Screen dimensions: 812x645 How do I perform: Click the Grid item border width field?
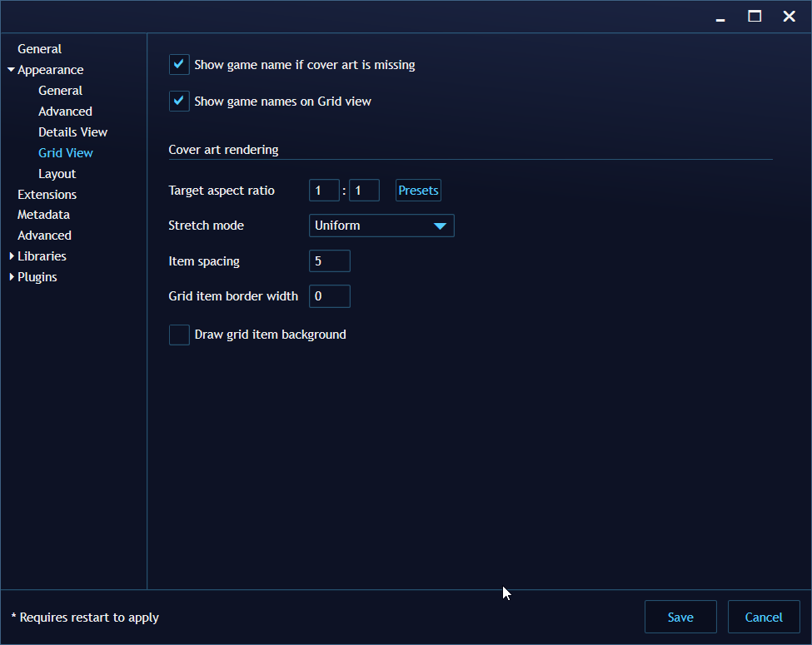[329, 295]
